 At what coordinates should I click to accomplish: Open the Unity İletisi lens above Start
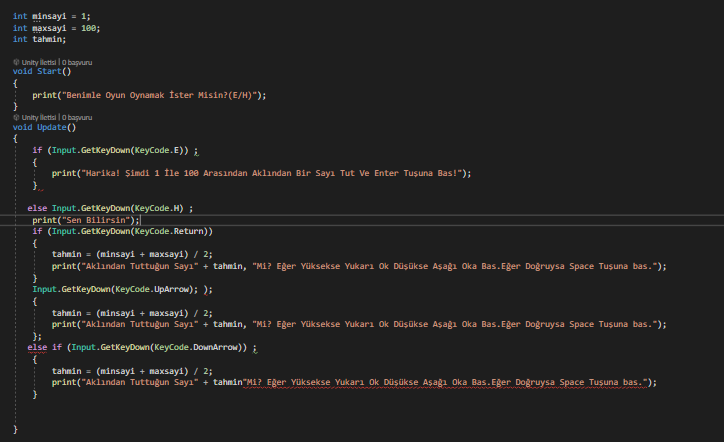click(x=41, y=62)
